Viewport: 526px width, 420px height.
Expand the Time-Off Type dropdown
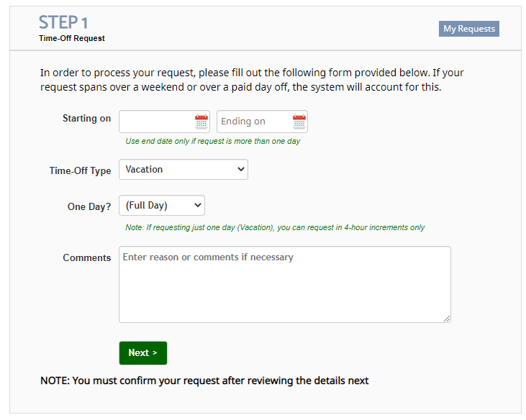183,169
